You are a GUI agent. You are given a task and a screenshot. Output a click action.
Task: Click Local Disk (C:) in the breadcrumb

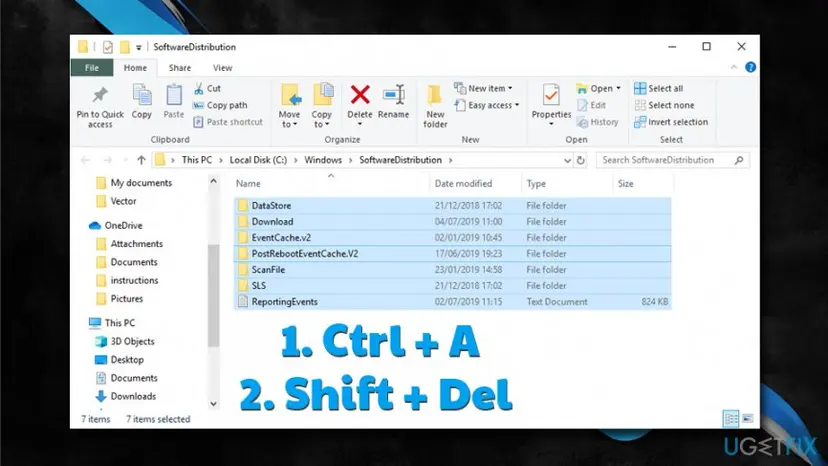(x=258, y=160)
